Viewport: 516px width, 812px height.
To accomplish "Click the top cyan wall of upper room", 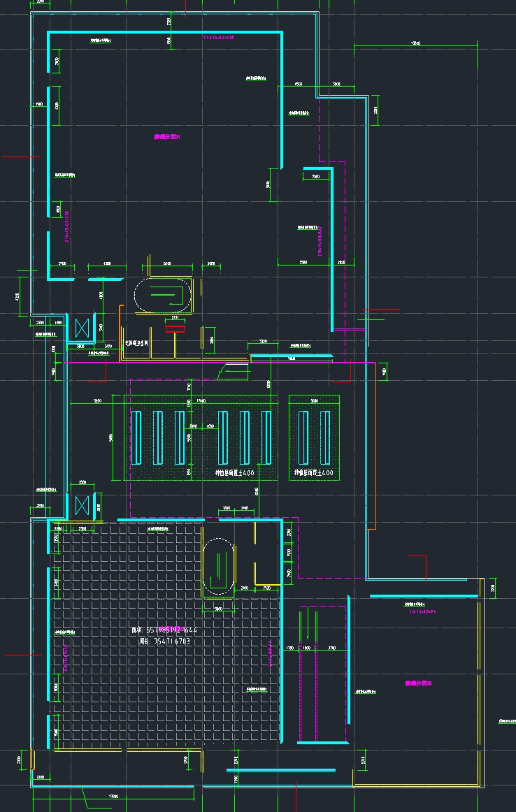I will point(164,32).
